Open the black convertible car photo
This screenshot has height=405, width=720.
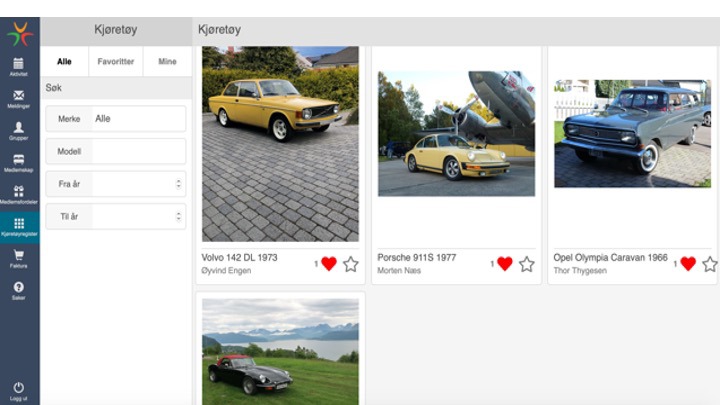pos(280,350)
